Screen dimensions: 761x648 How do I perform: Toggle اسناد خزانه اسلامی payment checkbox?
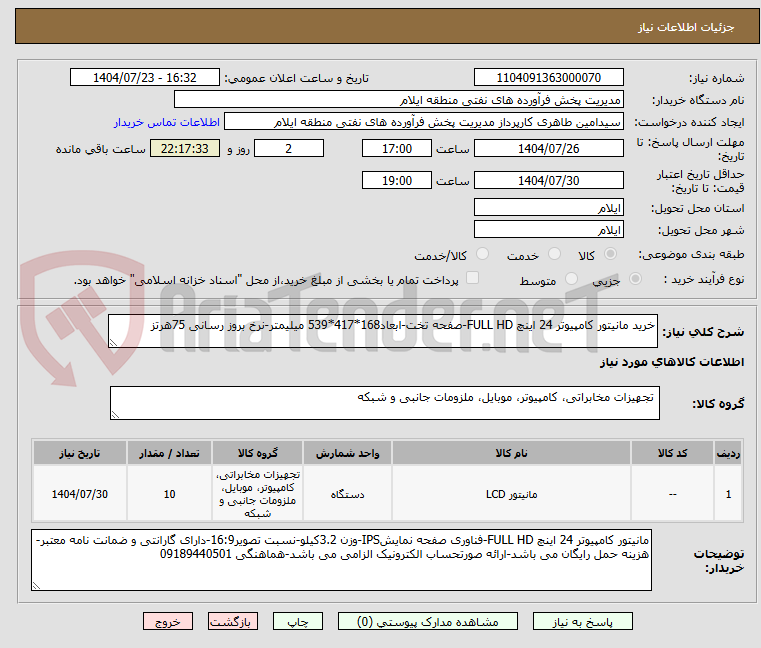click(x=472, y=278)
